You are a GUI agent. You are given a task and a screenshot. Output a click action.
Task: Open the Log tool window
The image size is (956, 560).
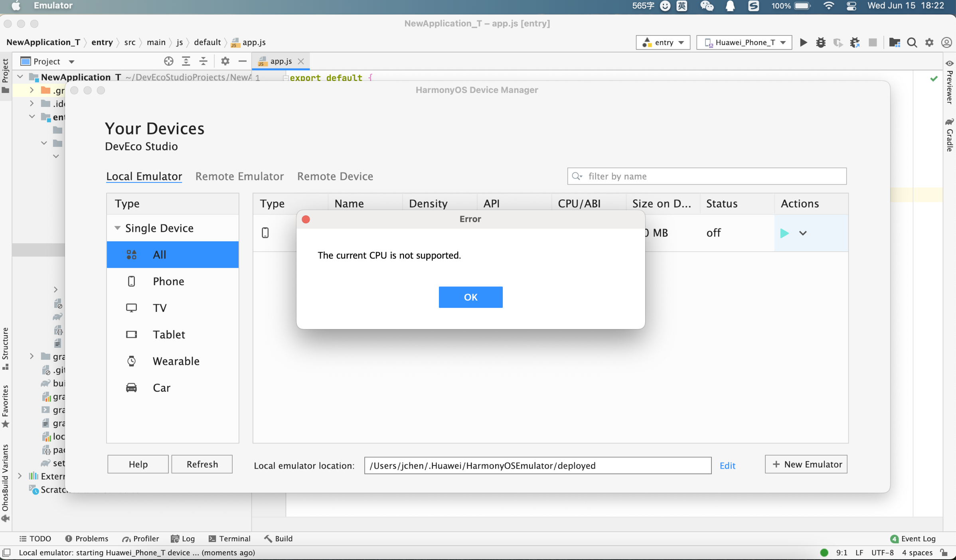coord(183,538)
